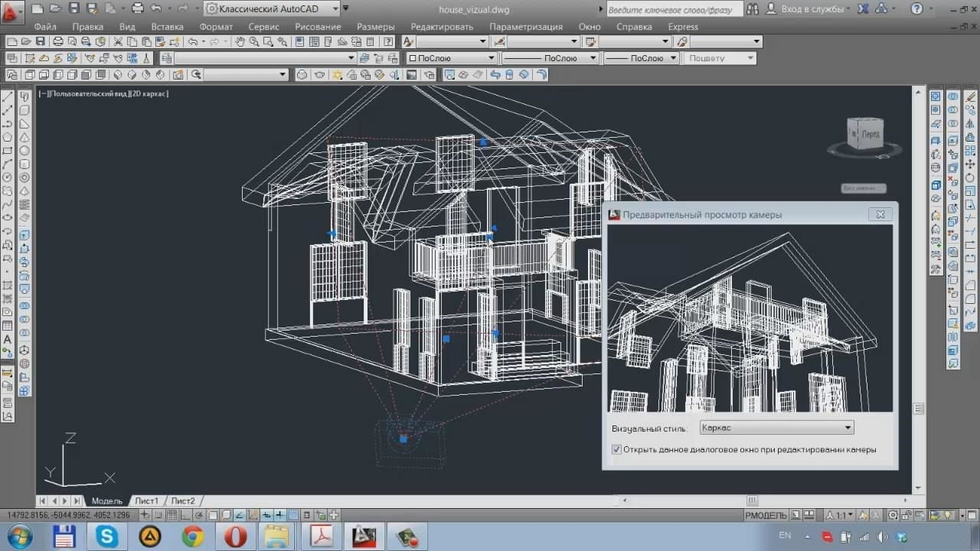980x551 pixels.
Task: Click the Undo arrow icon
Action: pyautogui.click(x=192, y=41)
